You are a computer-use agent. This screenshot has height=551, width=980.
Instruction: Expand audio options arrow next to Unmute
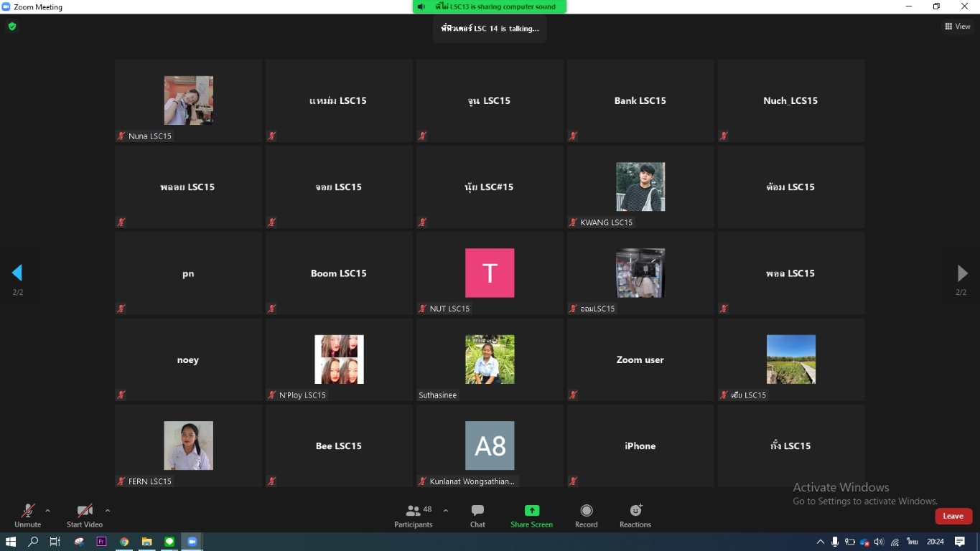coord(47,511)
